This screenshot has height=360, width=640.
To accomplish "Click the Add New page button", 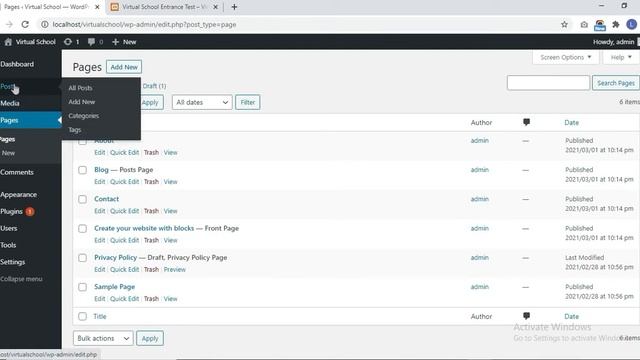I will point(124,67).
